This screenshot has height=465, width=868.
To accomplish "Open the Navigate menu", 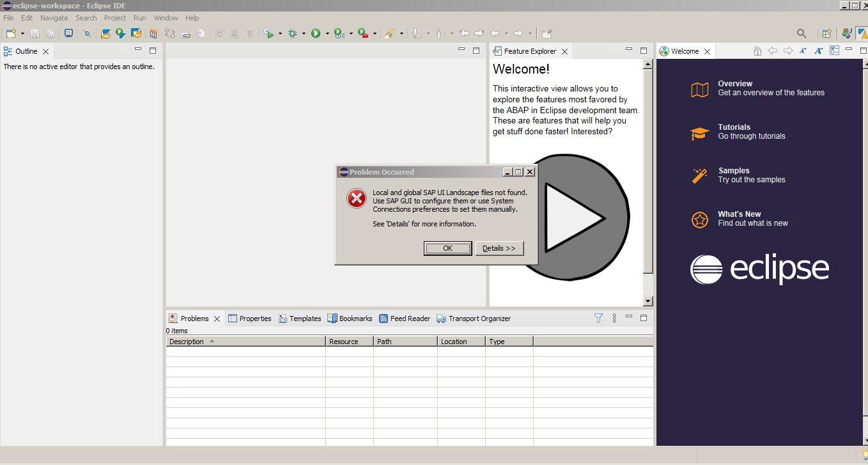I will point(54,18).
